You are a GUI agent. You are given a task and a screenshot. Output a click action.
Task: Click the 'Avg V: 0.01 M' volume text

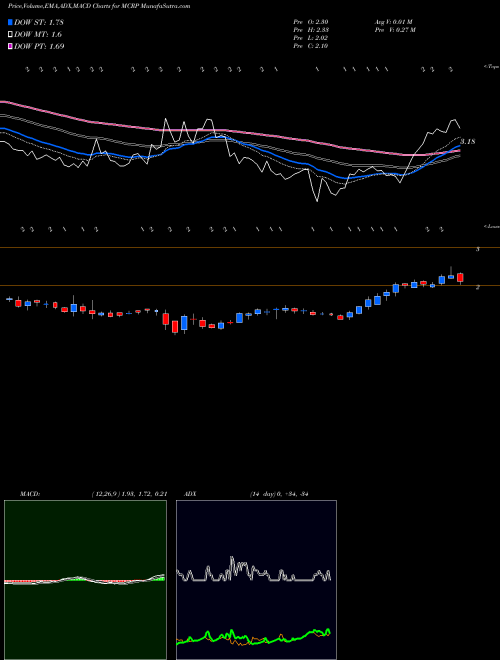(x=395, y=22)
